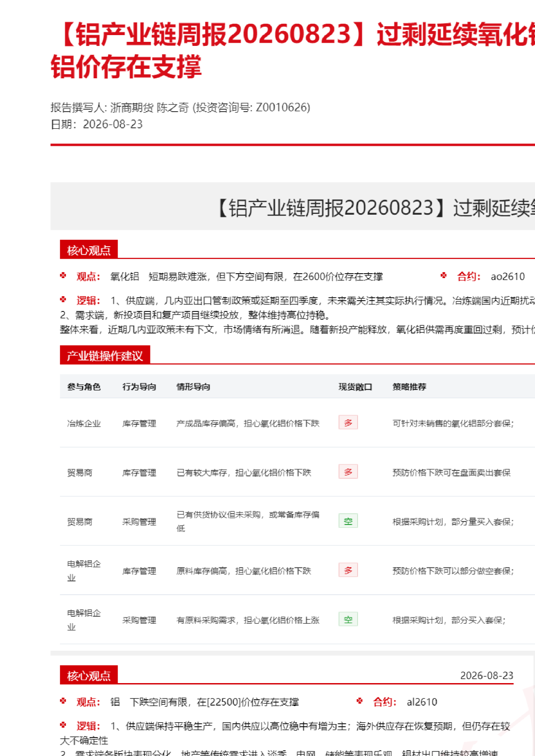Screen dimensions: 535x756
Task: Click the date text 2026-08-23 under author
Action: 113,124
